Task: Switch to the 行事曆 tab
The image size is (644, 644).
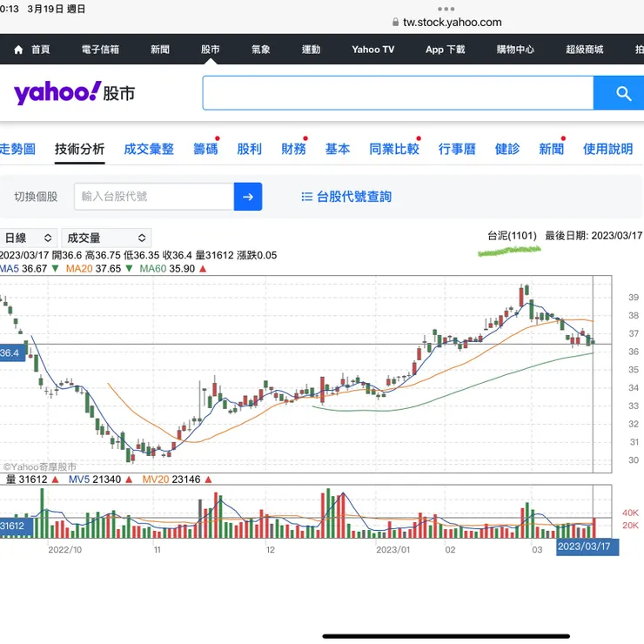Action: point(457,149)
